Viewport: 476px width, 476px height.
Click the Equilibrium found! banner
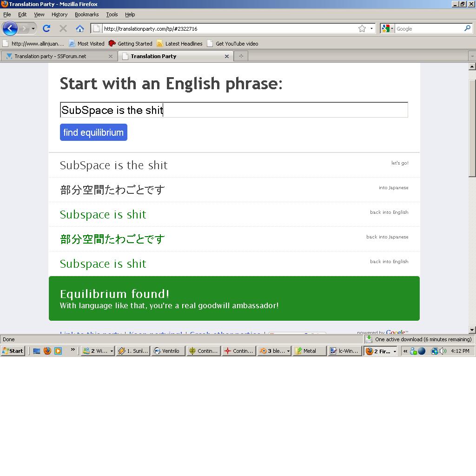(234, 298)
